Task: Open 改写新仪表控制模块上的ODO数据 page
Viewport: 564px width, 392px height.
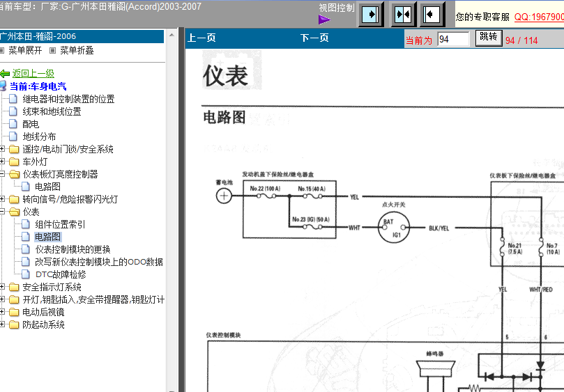Action: [99, 262]
